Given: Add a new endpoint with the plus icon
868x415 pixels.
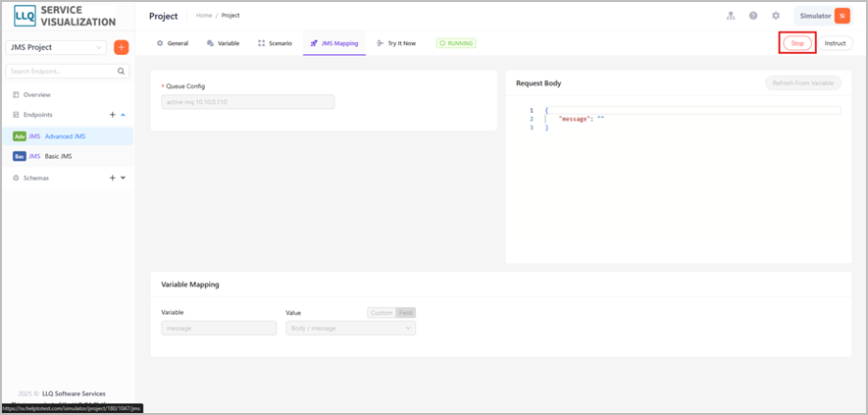Looking at the screenshot, I should pyautogui.click(x=113, y=115).
